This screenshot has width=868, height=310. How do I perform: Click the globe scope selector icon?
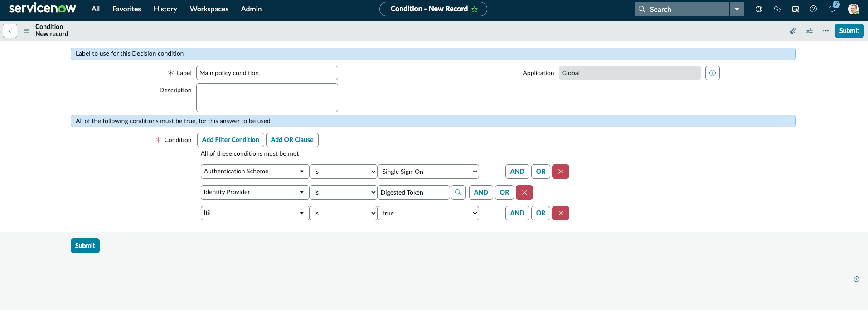coord(759,9)
